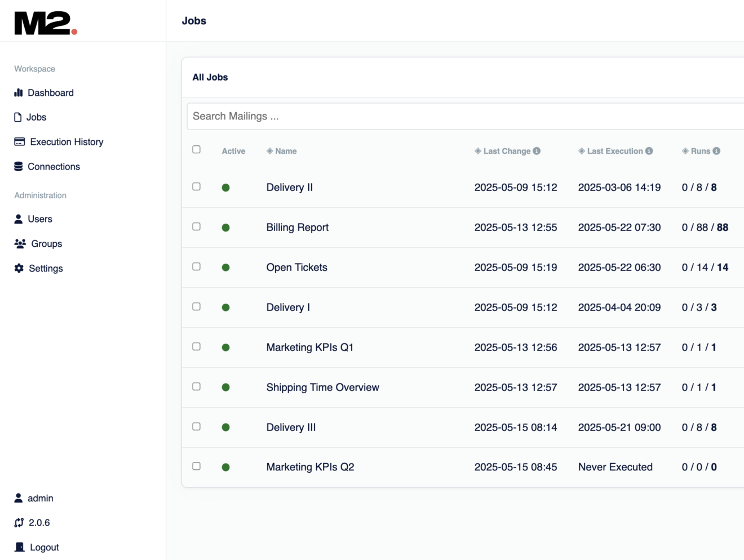
Task: Open the Delivery III job
Action: pyautogui.click(x=290, y=427)
